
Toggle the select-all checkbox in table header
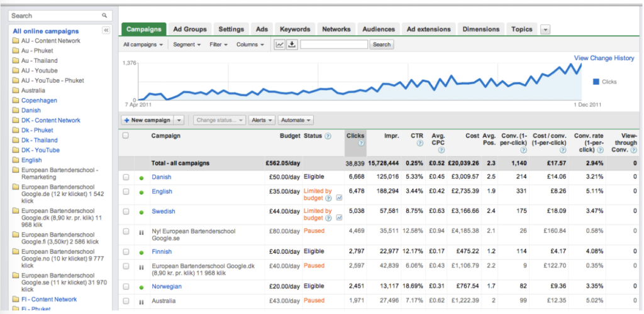(126, 136)
